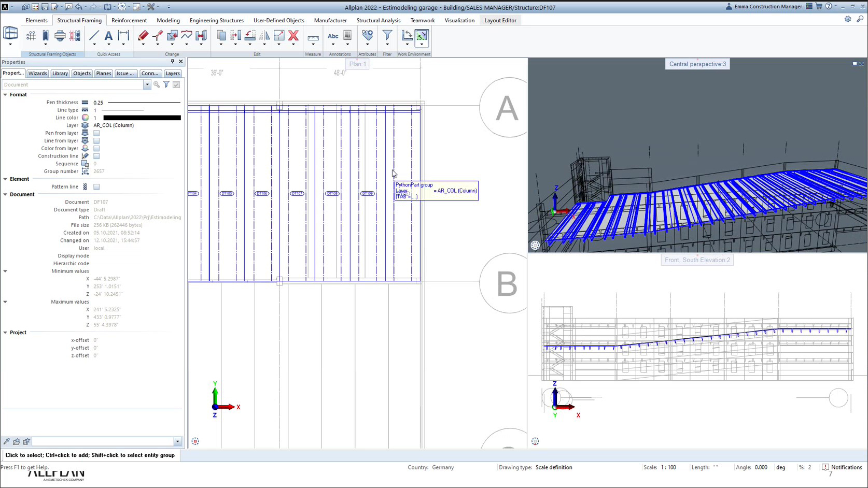Open the Reinforcement ribbon tab
This screenshot has width=868, height=488.
[129, 20]
